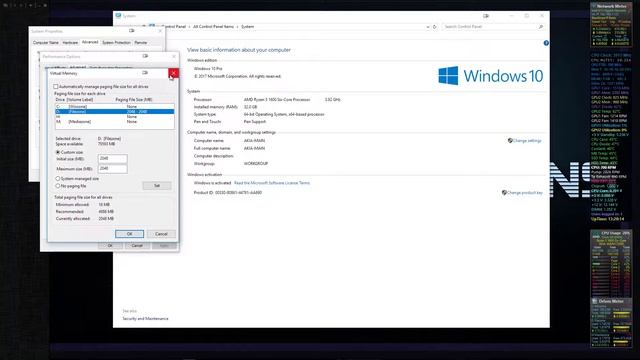Open the help icon in System window
Viewport: 640px width, 360px height.
pos(546,43)
